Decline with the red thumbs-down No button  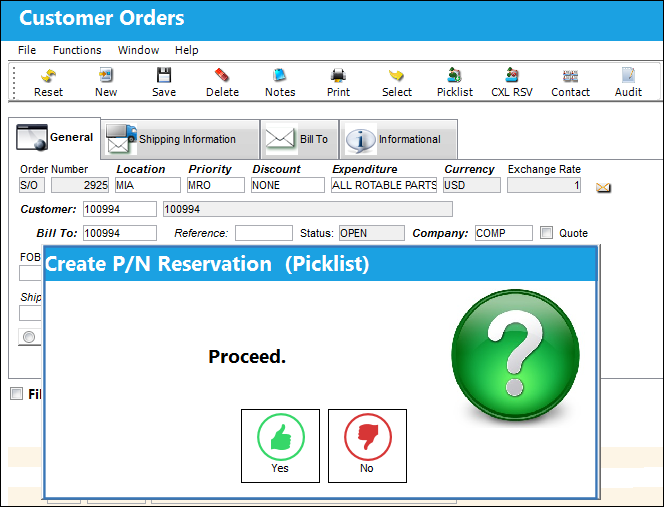367,446
